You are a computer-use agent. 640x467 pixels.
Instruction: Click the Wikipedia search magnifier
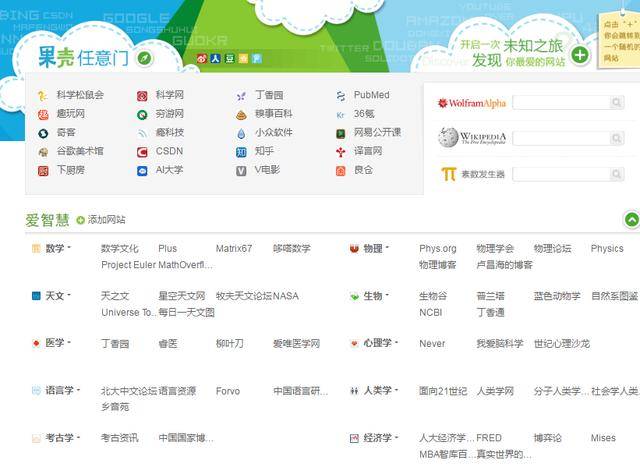pos(616,138)
